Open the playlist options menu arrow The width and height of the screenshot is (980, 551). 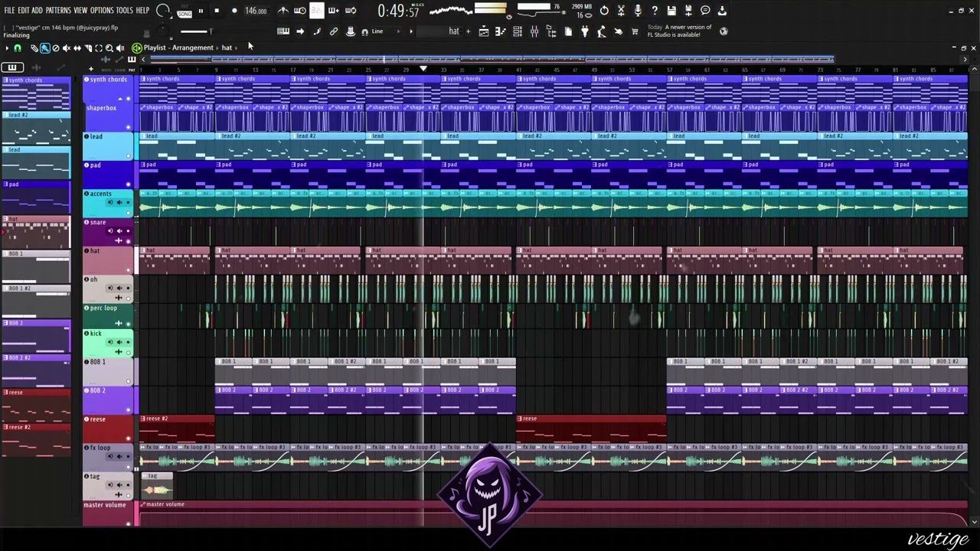pos(7,47)
